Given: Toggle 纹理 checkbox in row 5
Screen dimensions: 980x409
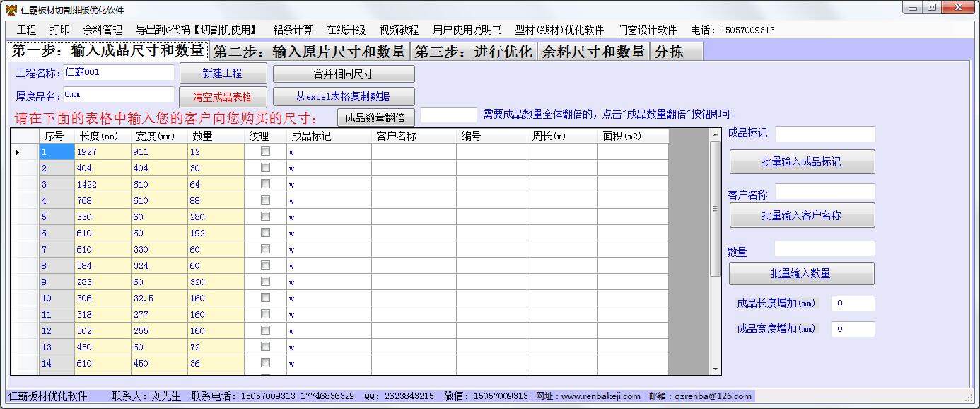Looking at the screenshot, I should tap(265, 217).
